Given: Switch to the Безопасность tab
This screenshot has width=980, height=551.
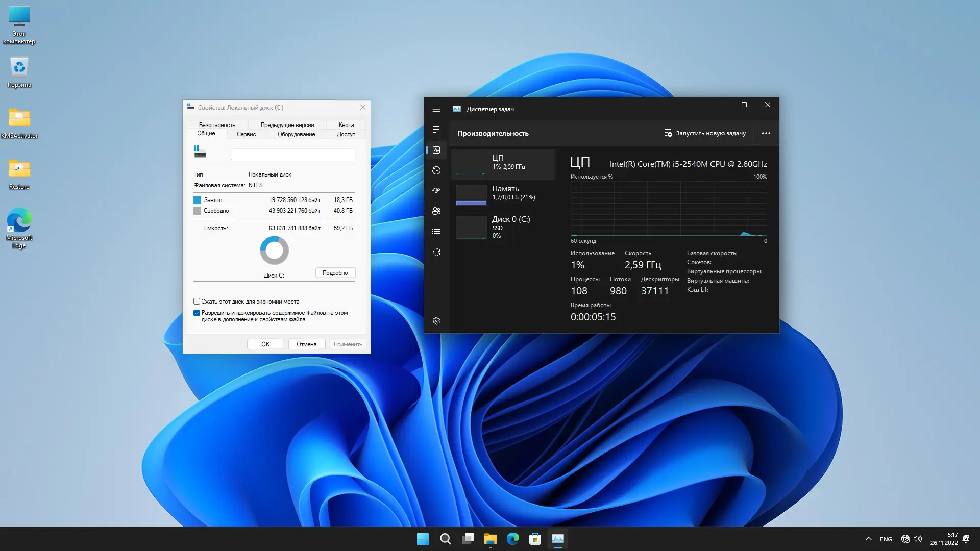Looking at the screenshot, I should pos(217,125).
